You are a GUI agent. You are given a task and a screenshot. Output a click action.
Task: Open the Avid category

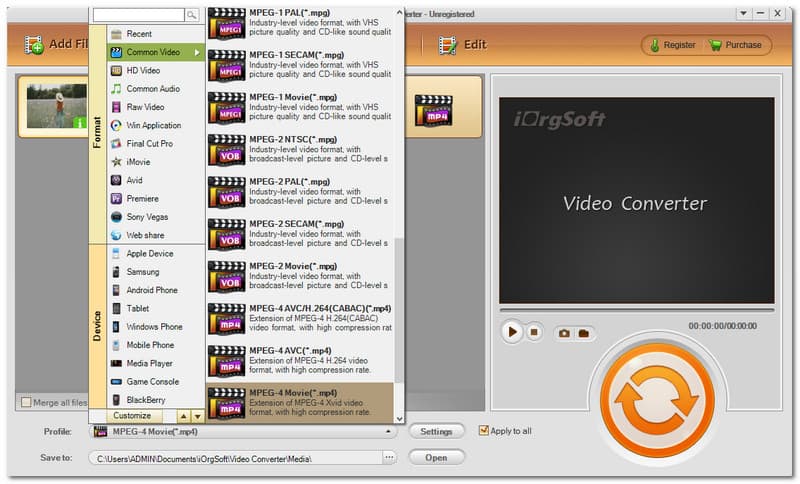[156, 181]
